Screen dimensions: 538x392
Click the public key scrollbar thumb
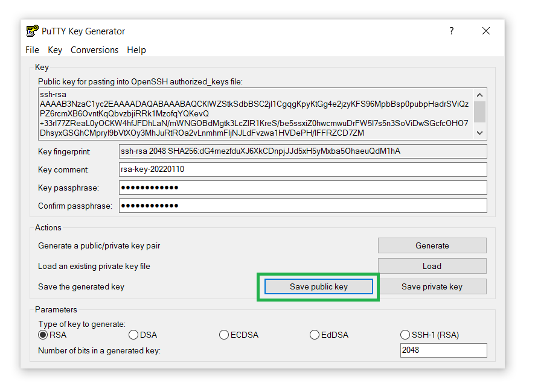[479, 112]
